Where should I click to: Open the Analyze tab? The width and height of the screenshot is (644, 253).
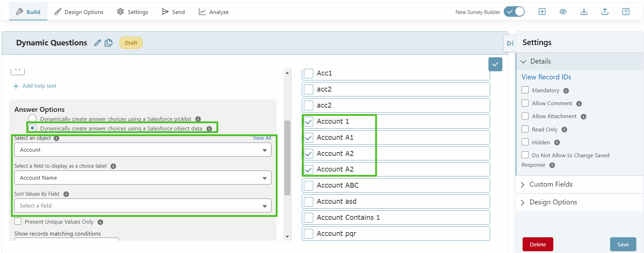tap(214, 12)
